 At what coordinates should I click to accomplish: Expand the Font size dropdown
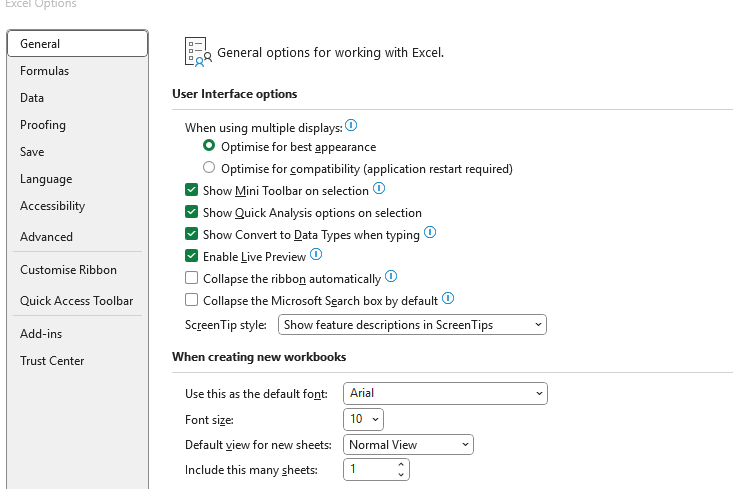coord(363,420)
